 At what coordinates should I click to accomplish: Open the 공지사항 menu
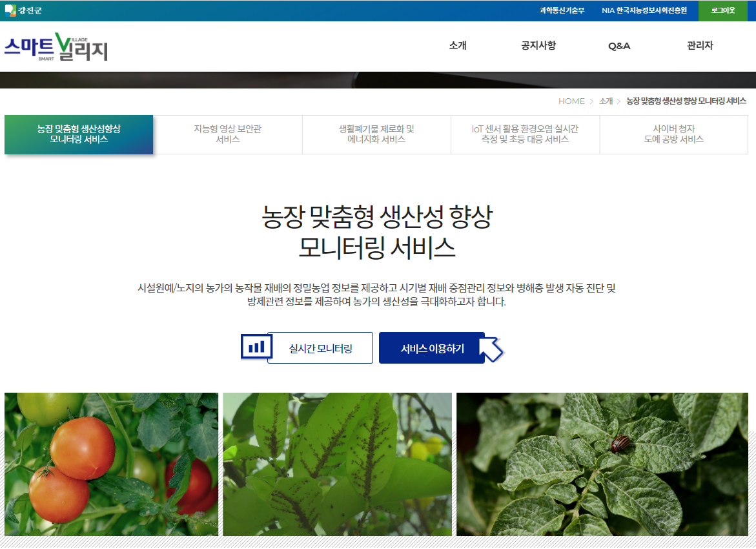pyautogui.click(x=538, y=46)
